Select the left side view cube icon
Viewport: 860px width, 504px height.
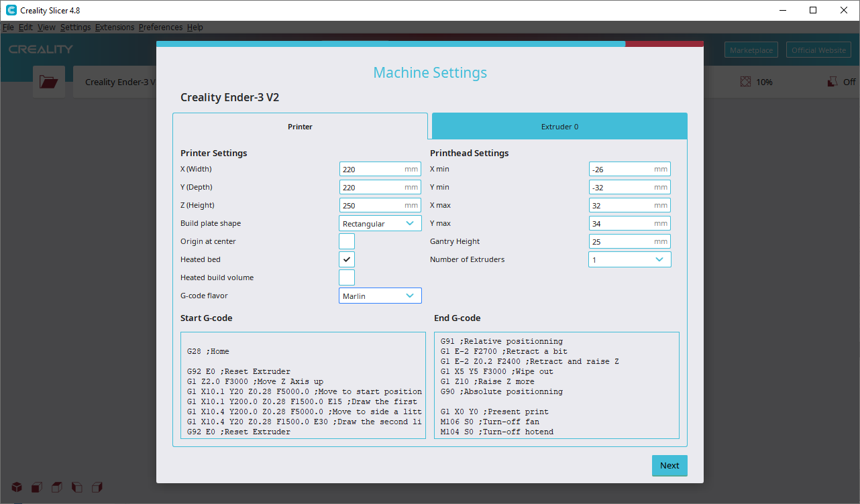[x=77, y=487]
